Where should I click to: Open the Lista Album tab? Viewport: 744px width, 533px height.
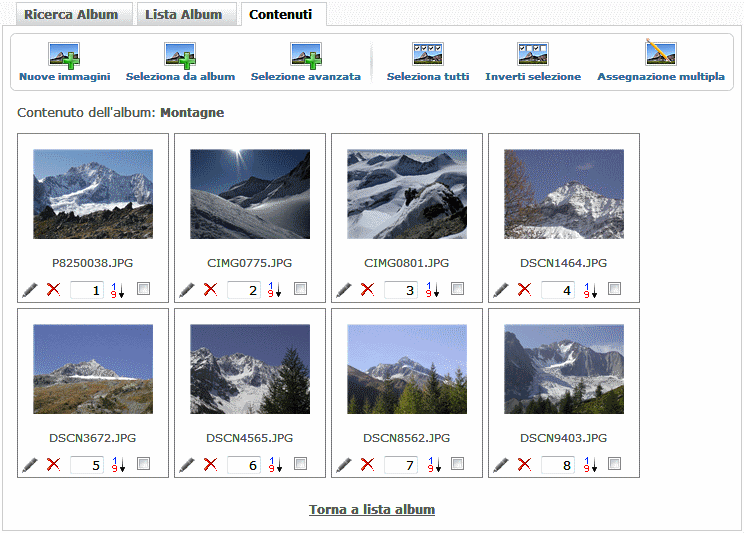click(183, 15)
